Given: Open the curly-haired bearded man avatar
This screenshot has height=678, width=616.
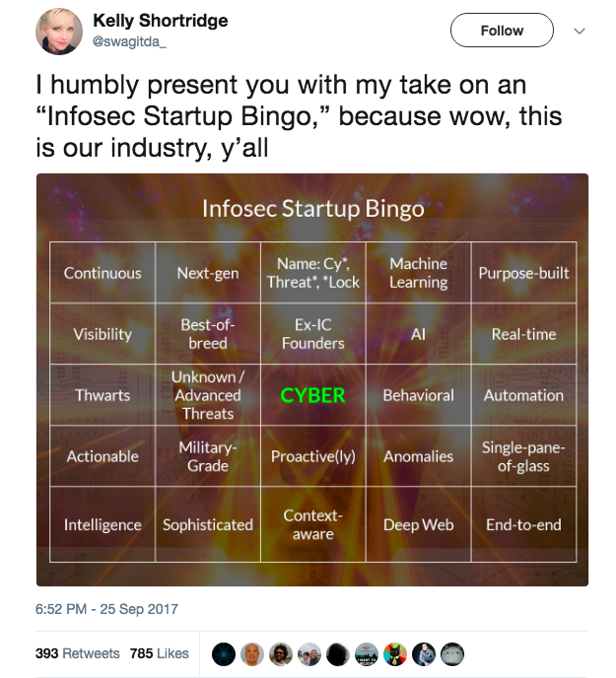Looking at the screenshot, I should 282,654.
